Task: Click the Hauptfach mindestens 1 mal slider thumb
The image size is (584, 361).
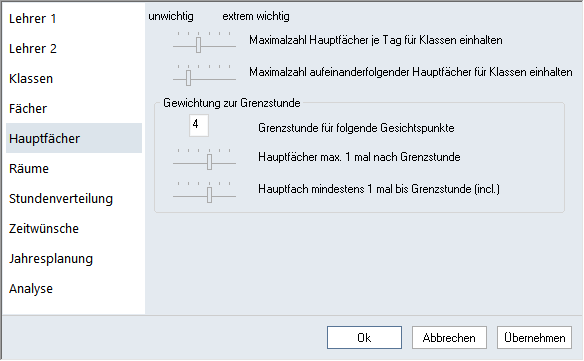Action: [209, 195]
